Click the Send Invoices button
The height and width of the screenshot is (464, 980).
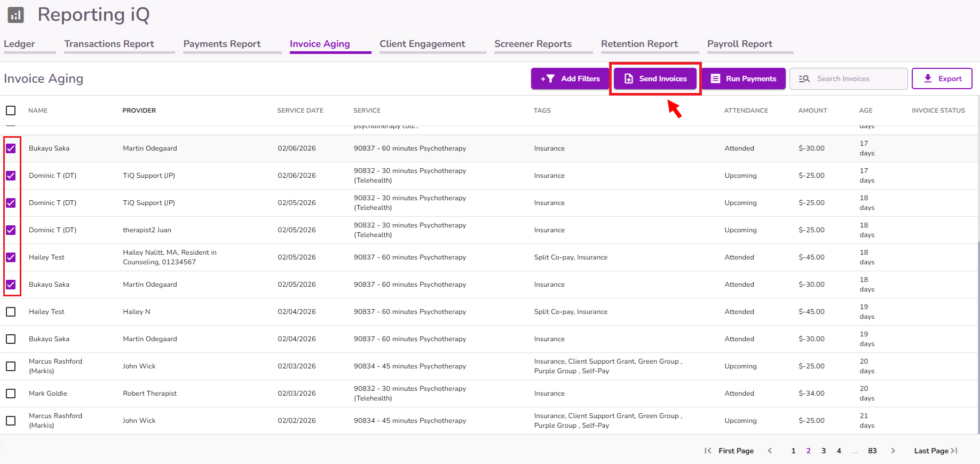(x=655, y=78)
